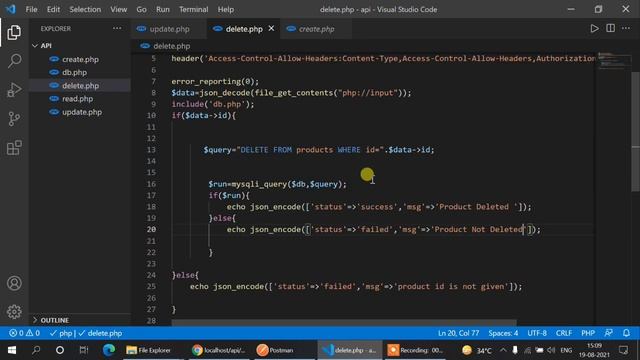
Task: Open the Edit menu
Action: [53, 9]
